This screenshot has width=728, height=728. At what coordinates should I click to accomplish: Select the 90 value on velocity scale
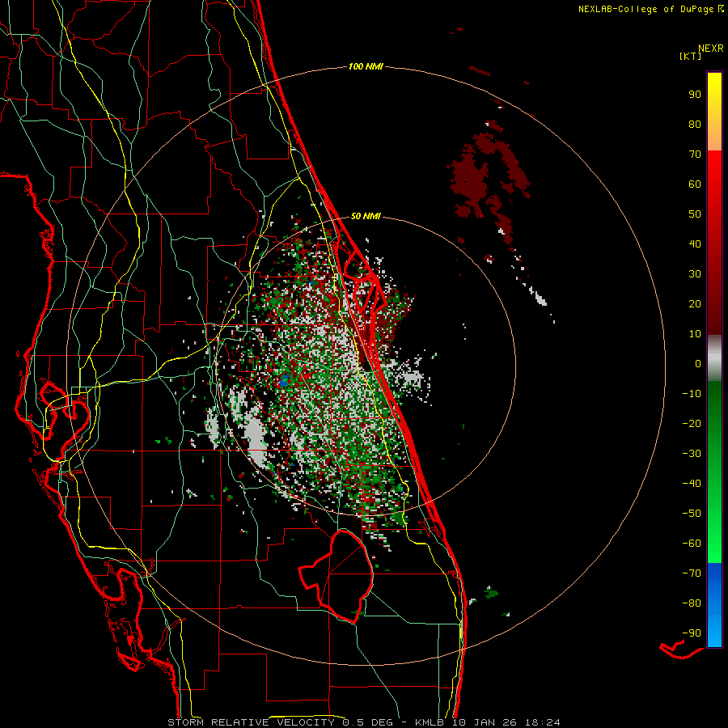(695, 95)
